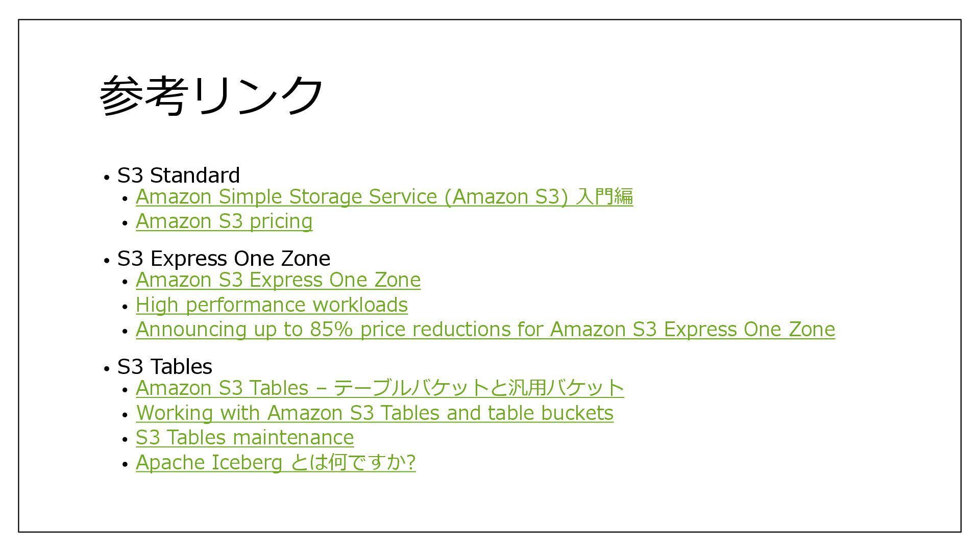This screenshot has width=980, height=551.
Task: Follow the High performance workloads link
Action: pos(272,305)
